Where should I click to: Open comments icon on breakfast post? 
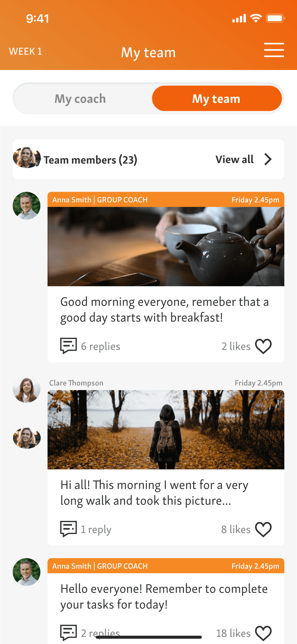pyautogui.click(x=68, y=346)
